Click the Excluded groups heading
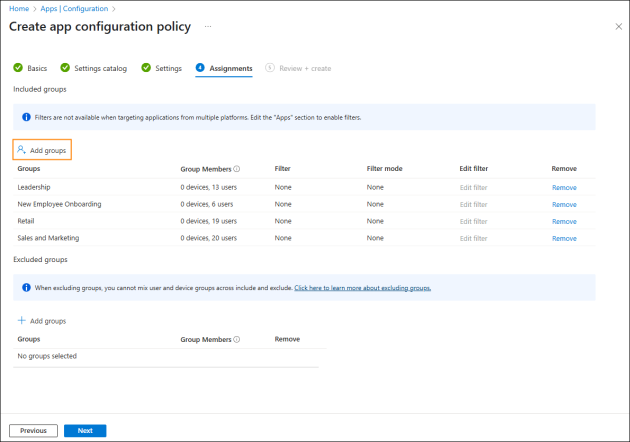The width and height of the screenshot is (630, 442). [x=40, y=260]
